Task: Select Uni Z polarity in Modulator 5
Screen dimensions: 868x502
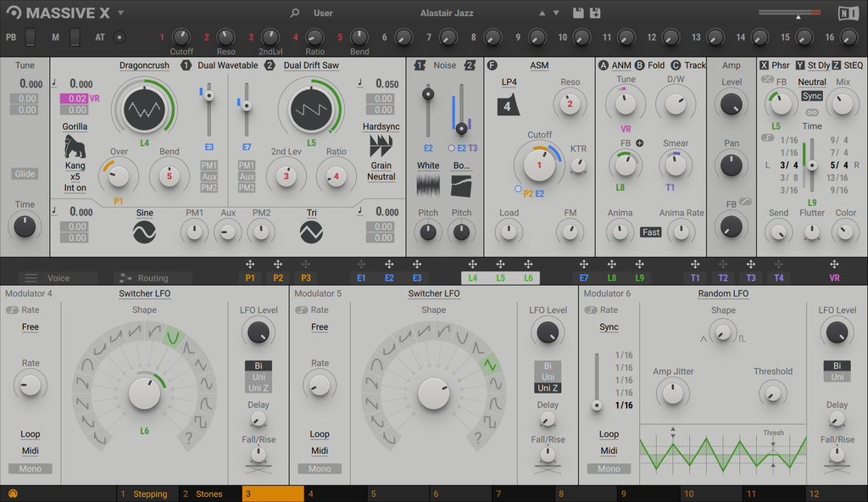Action: (548, 388)
